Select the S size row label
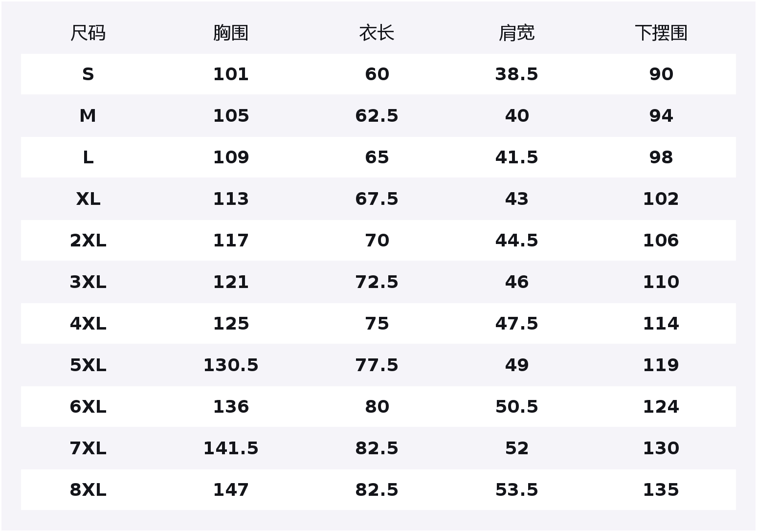The height and width of the screenshot is (532, 757). [88, 74]
